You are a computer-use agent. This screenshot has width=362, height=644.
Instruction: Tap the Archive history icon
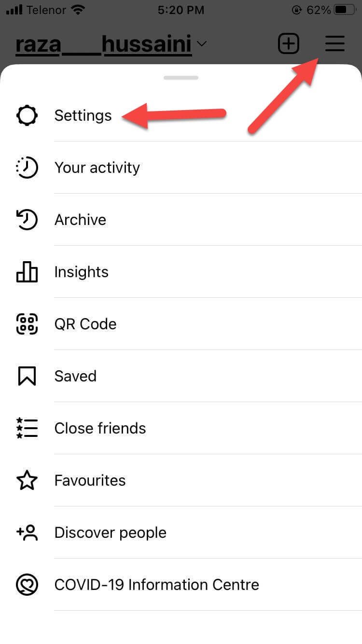27,220
